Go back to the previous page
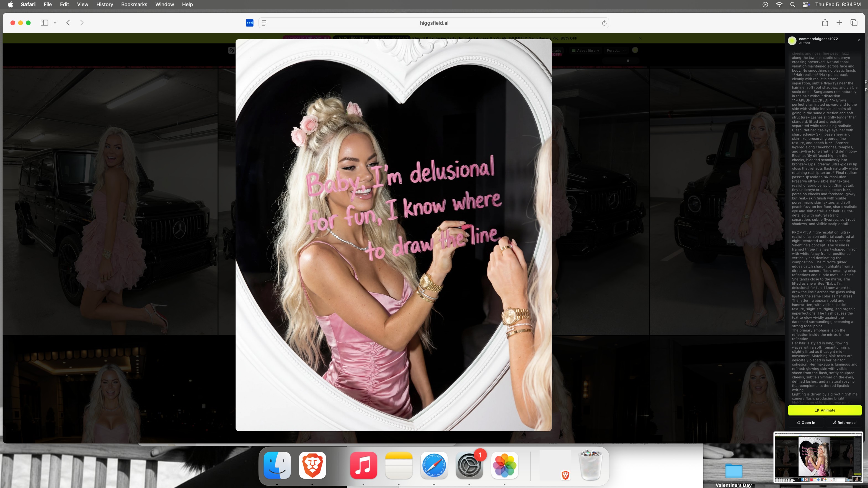Screen dimensions: 868x488 click(x=68, y=23)
